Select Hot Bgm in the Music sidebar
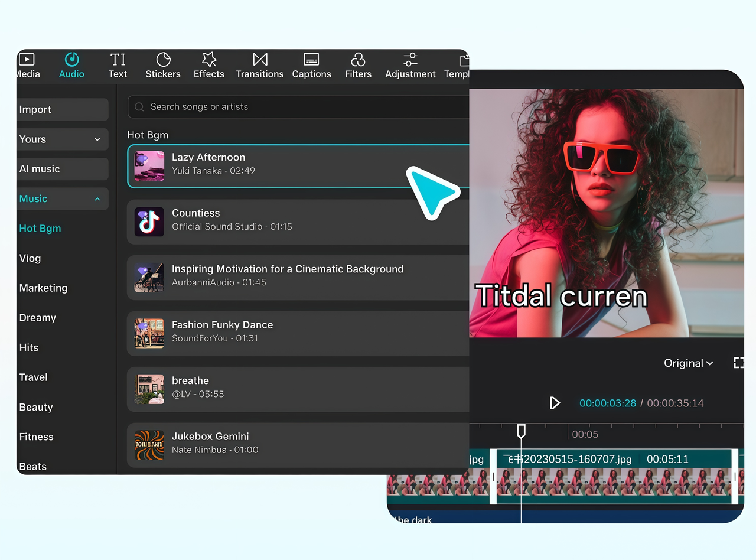This screenshot has width=756, height=560. 40,229
